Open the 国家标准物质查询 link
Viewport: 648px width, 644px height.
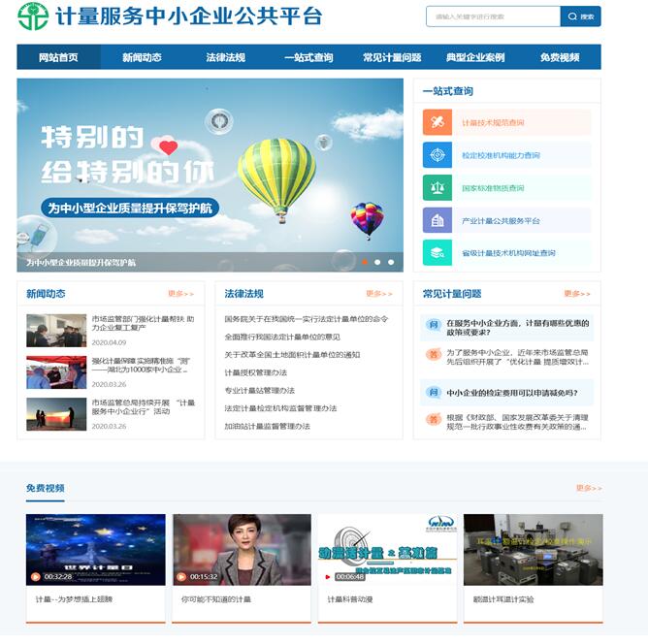[x=493, y=188]
